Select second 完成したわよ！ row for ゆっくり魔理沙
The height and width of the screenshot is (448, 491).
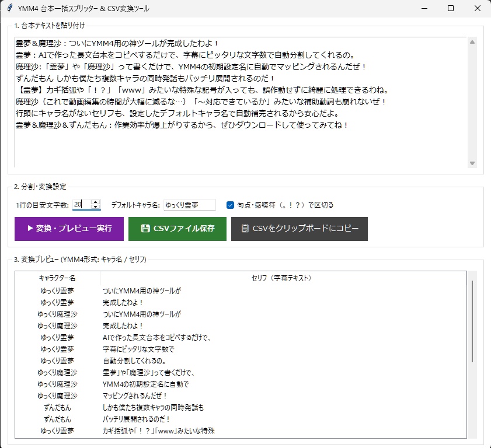pos(241,326)
